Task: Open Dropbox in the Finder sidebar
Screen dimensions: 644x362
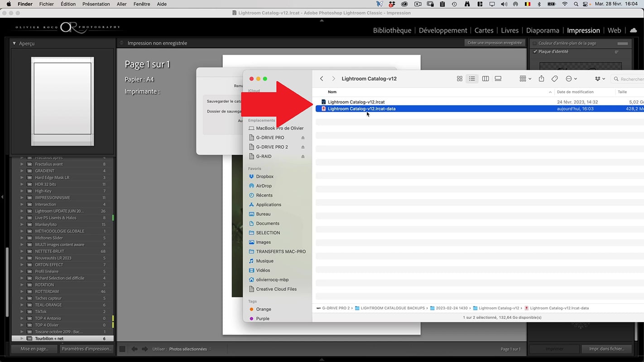Action: (x=264, y=176)
